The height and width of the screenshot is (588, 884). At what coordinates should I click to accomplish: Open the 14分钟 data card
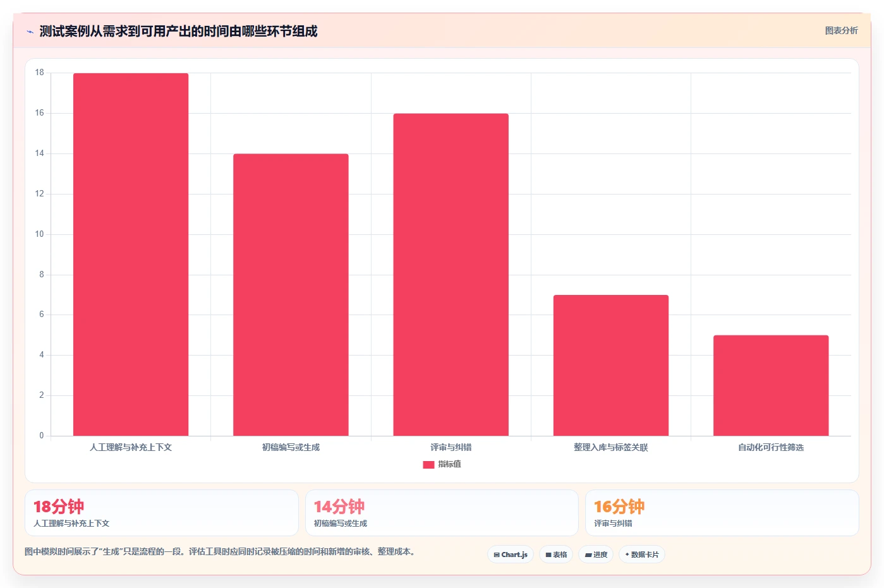442,513
